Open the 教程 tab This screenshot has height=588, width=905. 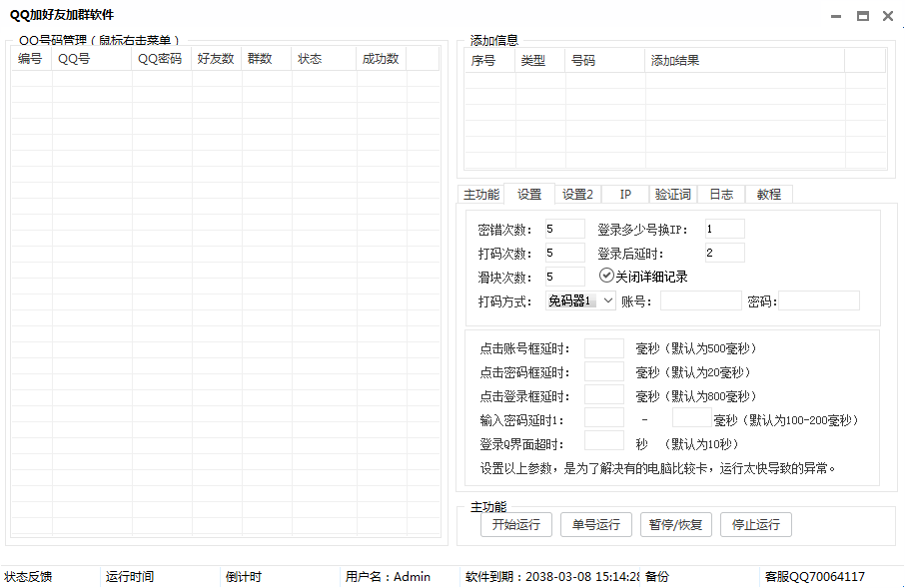(x=769, y=195)
